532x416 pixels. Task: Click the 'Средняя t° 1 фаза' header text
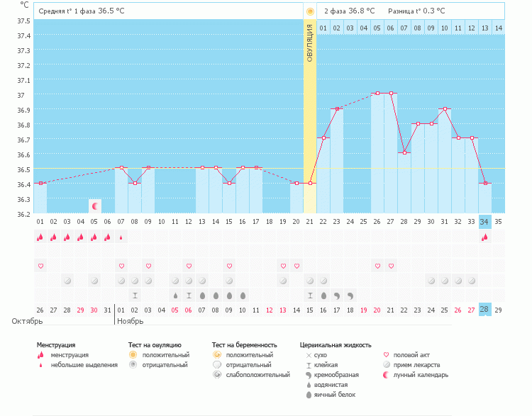point(67,11)
